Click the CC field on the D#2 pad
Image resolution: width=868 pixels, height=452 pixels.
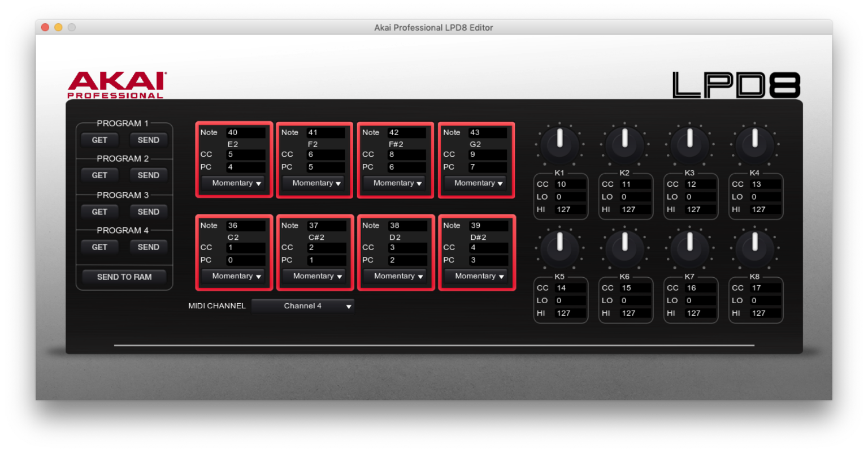click(488, 248)
